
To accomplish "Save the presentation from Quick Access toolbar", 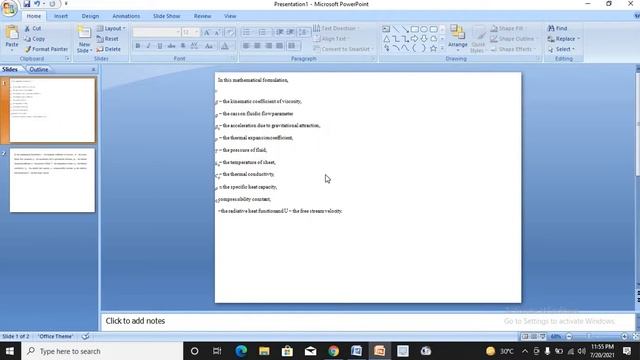I will point(27,4).
